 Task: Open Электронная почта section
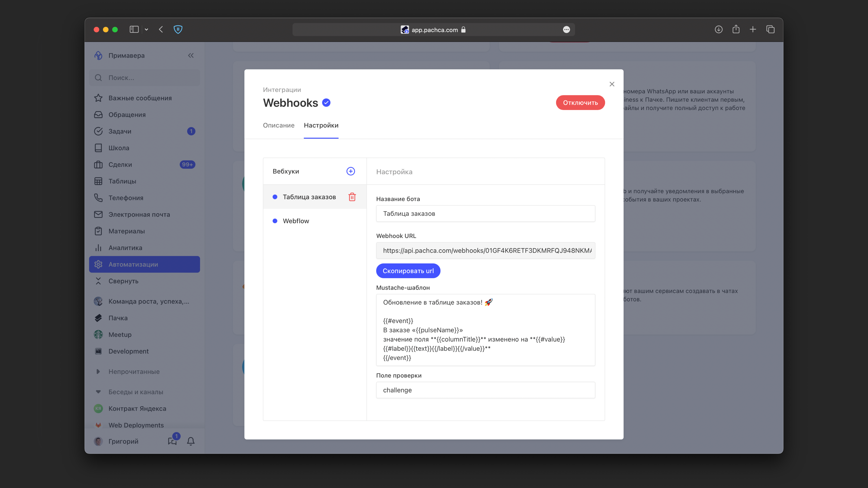pyautogui.click(x=144, y=214)
